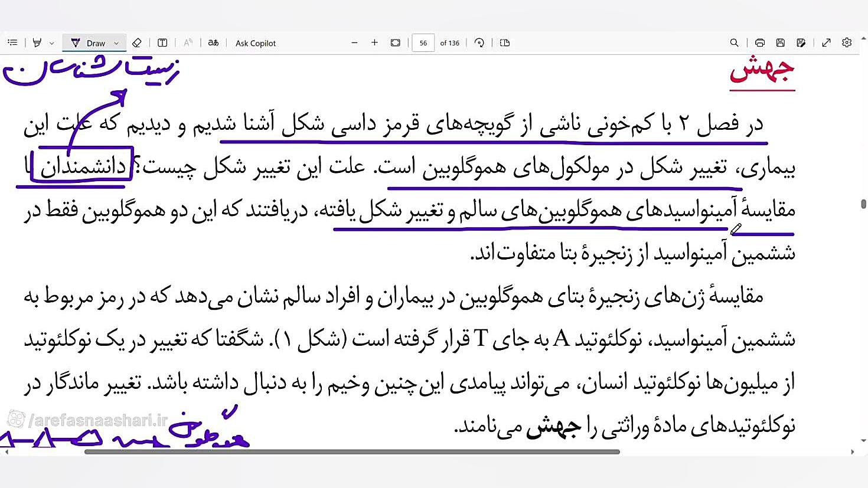Click the Ask Copilot button
This screenshot has height=488, width=868.
point(256,43)
